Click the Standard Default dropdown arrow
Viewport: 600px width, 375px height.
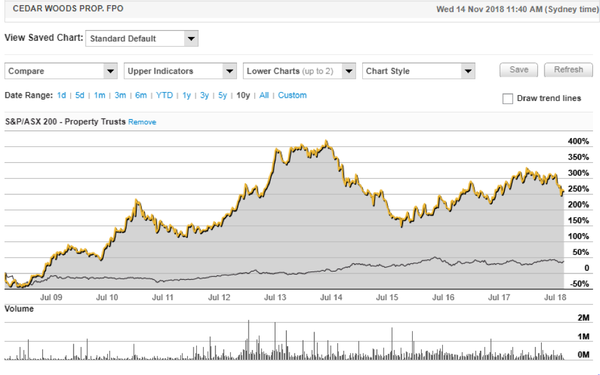point(191,39)
